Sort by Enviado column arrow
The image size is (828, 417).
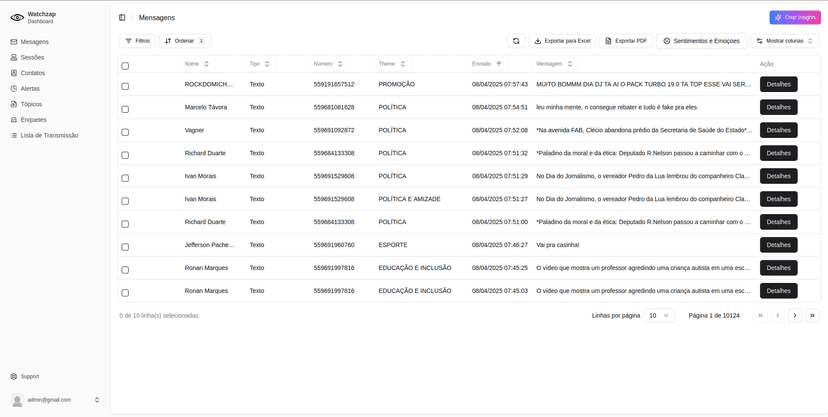(x=499, y=64)
